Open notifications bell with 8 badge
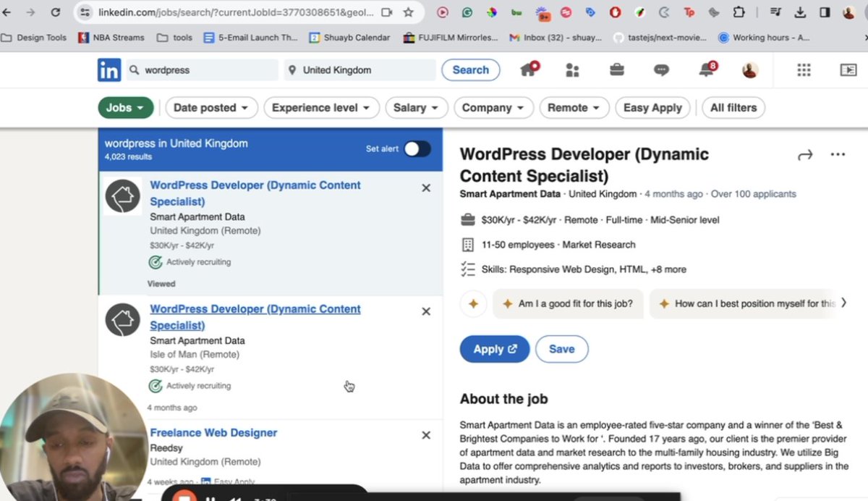The height and width of the screenshot is (501, 868). pyautogui.click(x=707, y=70)
